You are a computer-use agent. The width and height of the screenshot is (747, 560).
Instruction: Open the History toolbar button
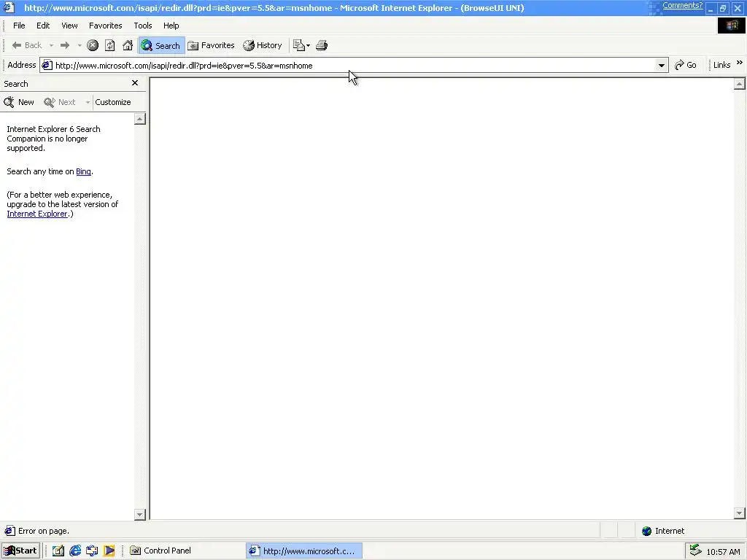point(263,45)
